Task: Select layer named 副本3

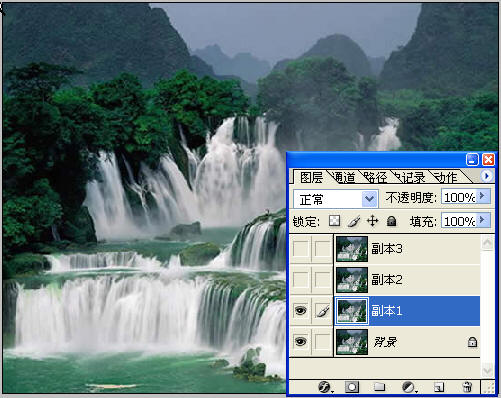Action: click(x=387, y=249)
